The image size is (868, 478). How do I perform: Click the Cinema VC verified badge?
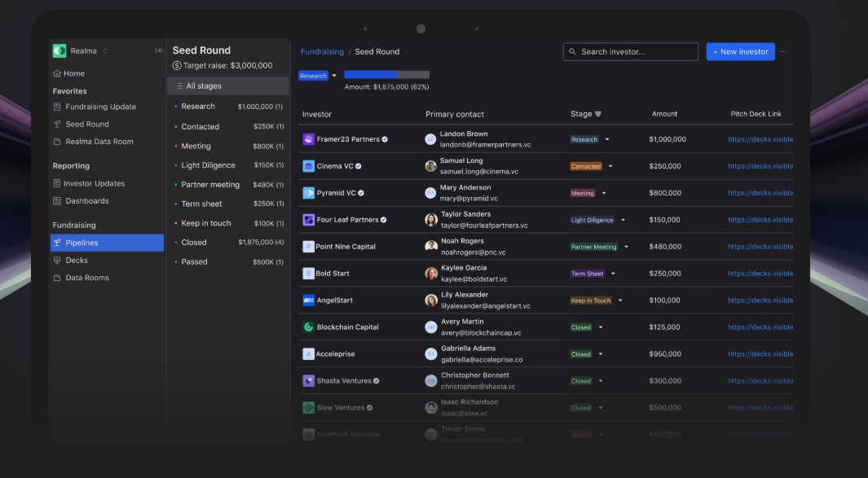coord(358,166)
